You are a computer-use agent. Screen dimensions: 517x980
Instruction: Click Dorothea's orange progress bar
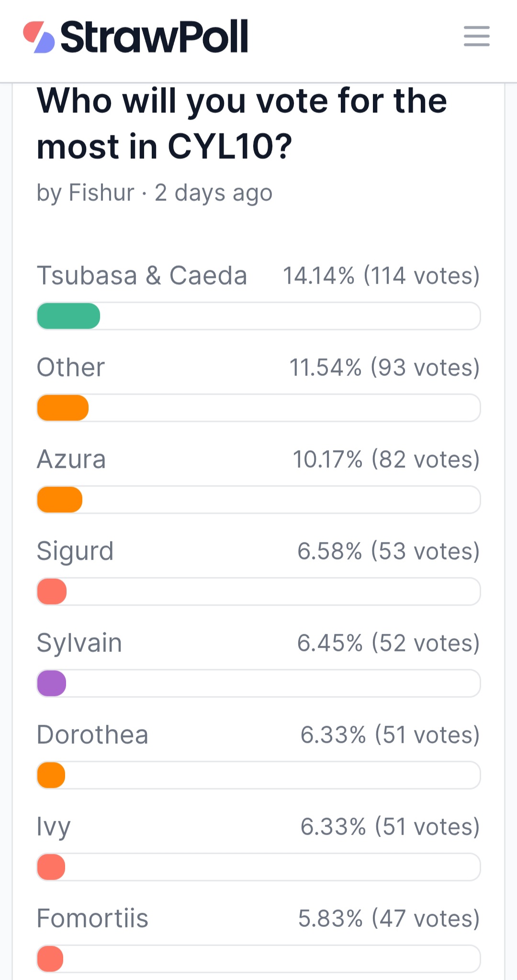pos(51,775)
